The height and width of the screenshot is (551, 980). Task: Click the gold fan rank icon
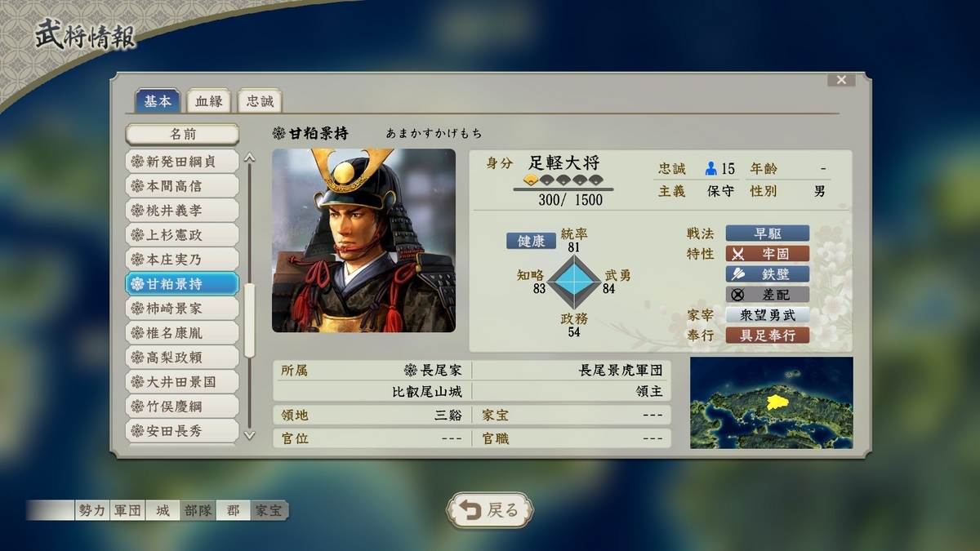[530, 180]
